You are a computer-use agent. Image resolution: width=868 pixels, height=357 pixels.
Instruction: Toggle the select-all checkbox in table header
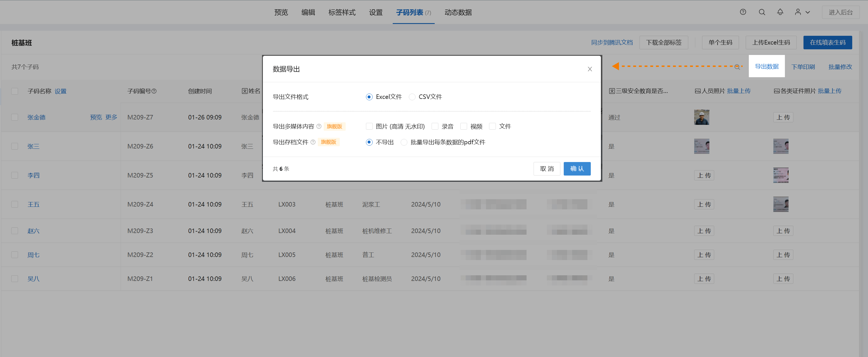(15, 91)
